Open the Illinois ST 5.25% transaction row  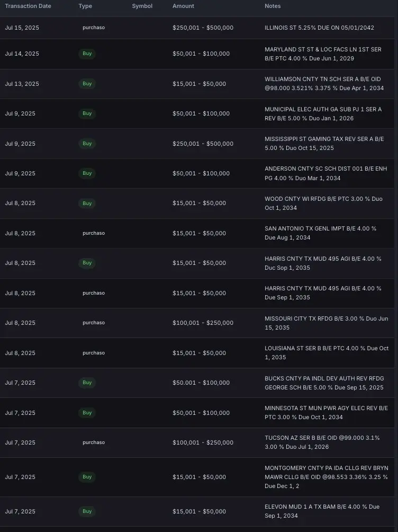[x=197, y=28]
